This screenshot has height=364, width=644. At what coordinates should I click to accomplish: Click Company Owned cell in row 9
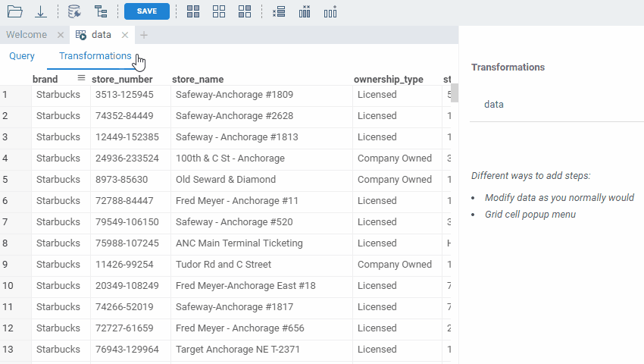397,265
